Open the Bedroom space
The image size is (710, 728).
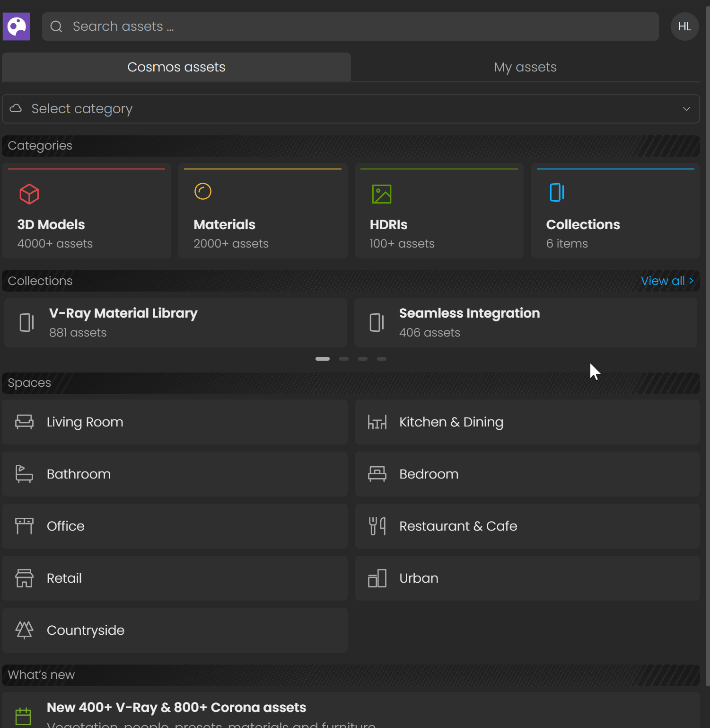click(x=527, y=474)
